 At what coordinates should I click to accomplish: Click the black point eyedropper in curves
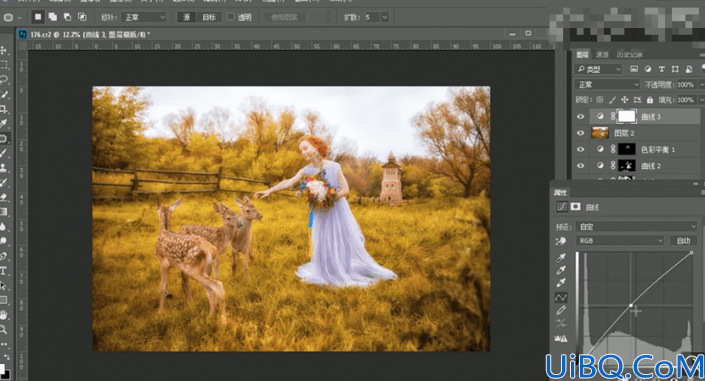[x=561, y=258]
